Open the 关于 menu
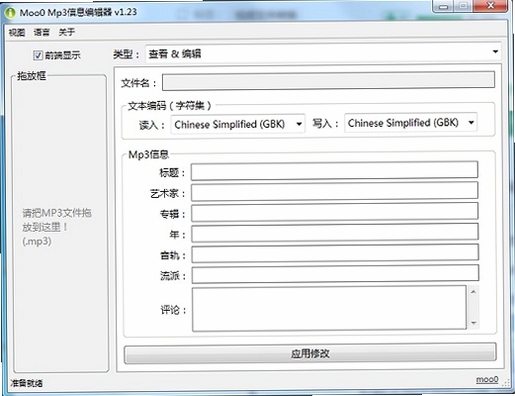The height and width of the screenshot is (396, 515). pyautogui.click(x=67, y=32)
